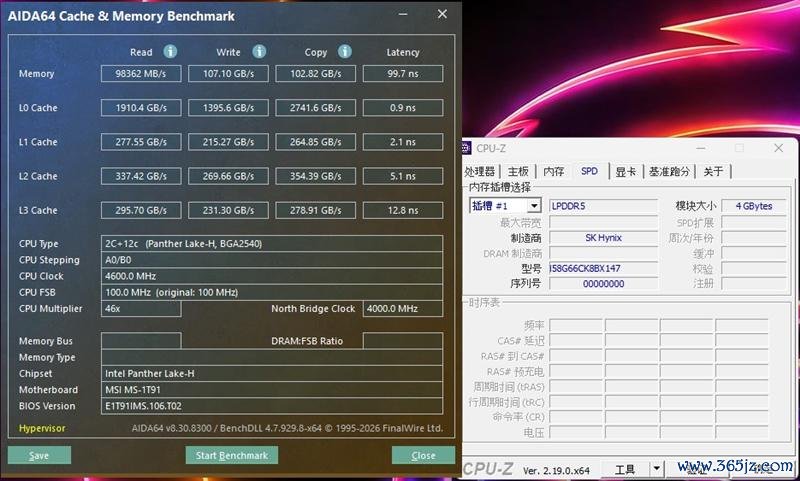Open the 关于 tab in CPU-Z
The width and height of the screenshot is (800, 481).
(713, 171)
